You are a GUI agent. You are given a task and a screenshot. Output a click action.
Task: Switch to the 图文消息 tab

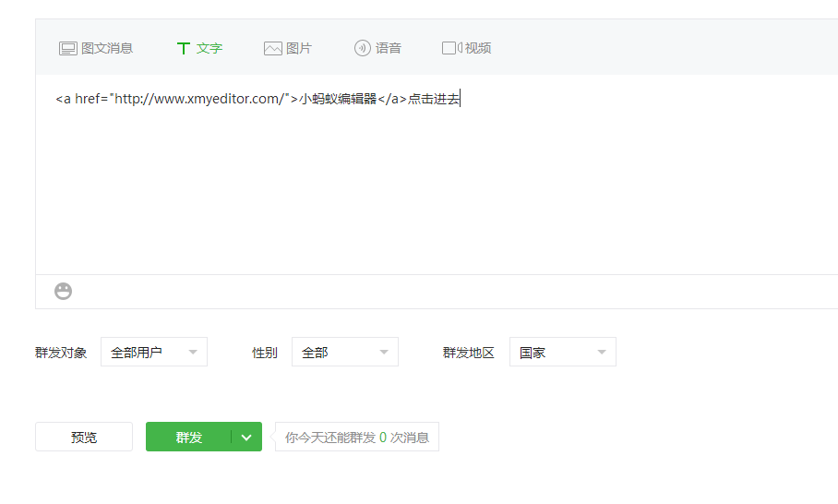pos(96,48)
